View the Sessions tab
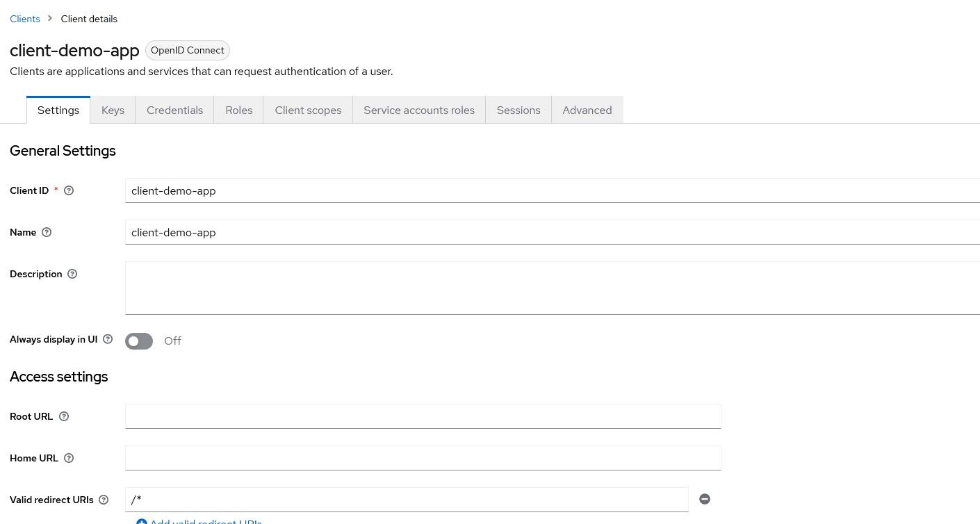This screenshot has width=980, height=524. pyautogui.click(x=518, y=110)
